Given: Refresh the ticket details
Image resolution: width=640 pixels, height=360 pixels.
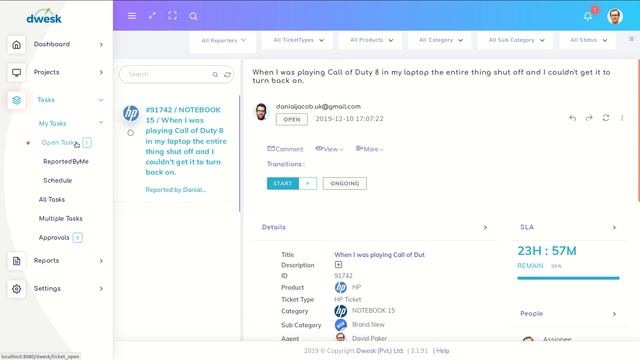Looking at the screenshot, I should tap(606, 118).
